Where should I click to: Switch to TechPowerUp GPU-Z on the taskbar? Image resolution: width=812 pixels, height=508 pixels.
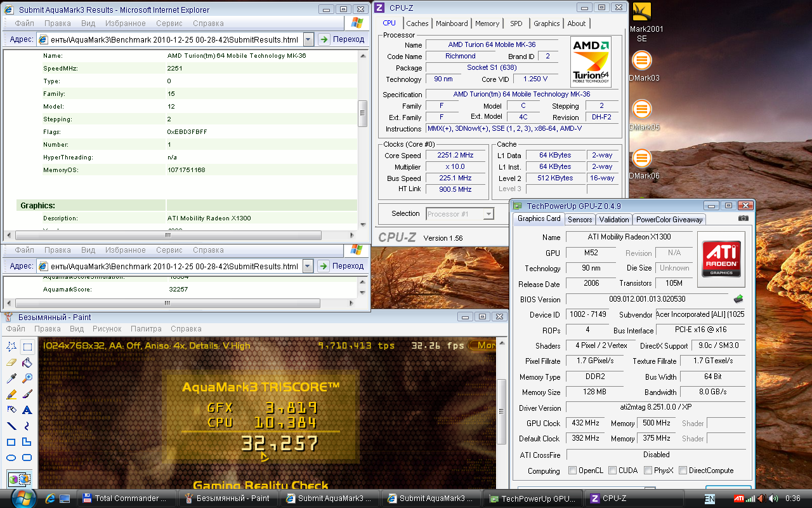(533, 498)
